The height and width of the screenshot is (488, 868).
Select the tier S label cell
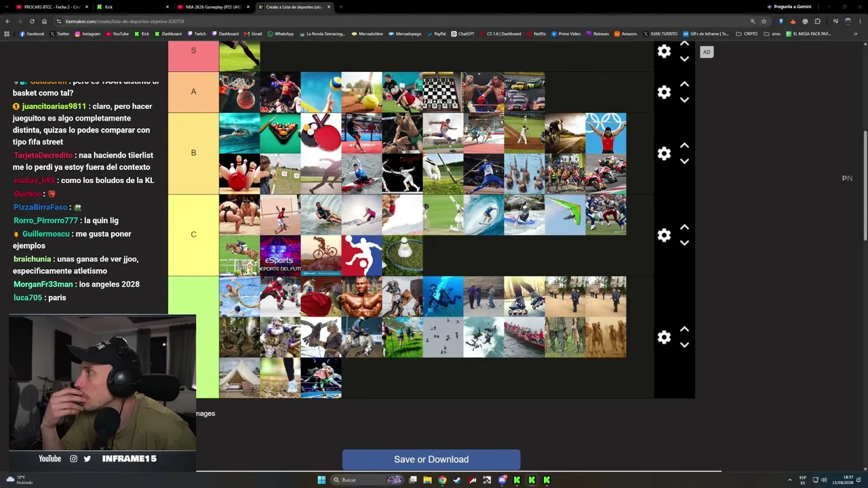coord(193,56)
